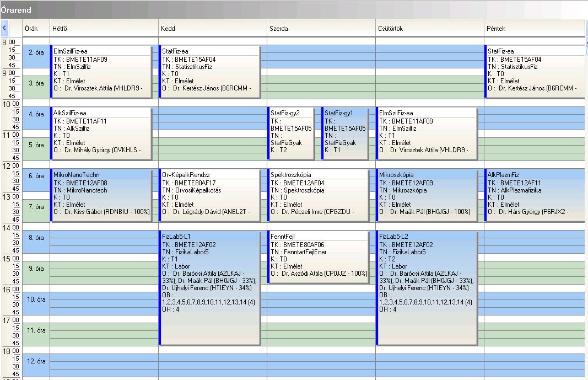Open the FennFejl event block
Screen dimensions: 588x380
click(x=319, y=257)
